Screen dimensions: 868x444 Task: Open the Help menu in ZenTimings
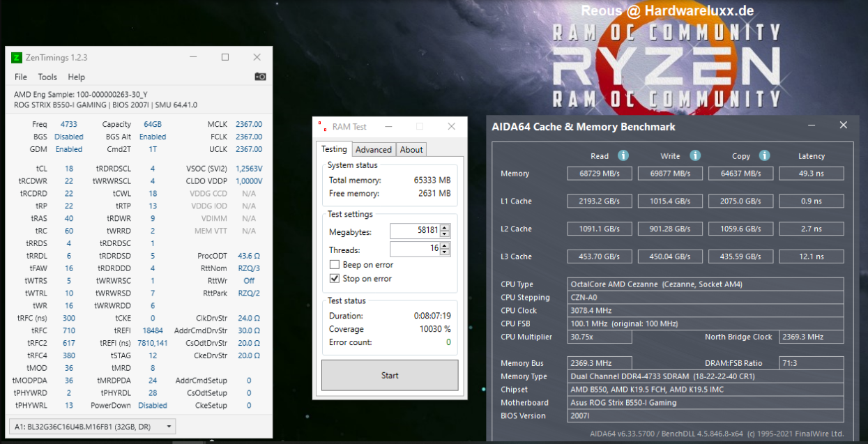click(76, 77)
